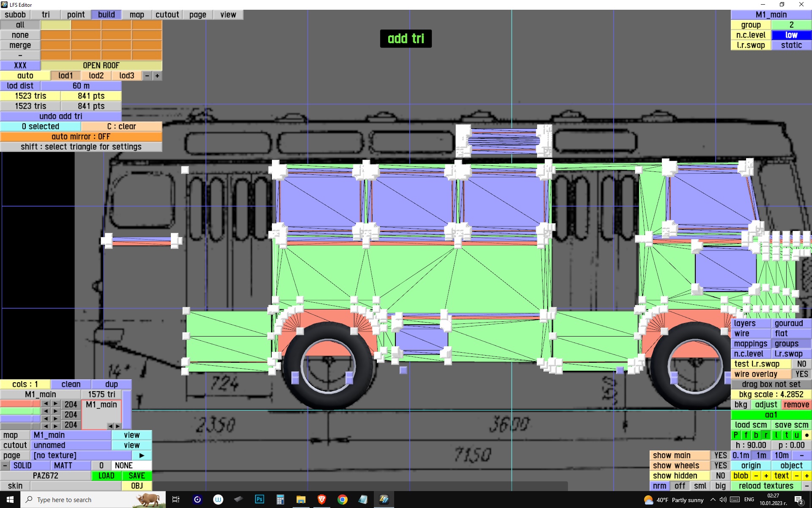Click the black dot view button
The width and height of the screenshot is (812, 508).
pyautogui.click(x=807, y=435)
